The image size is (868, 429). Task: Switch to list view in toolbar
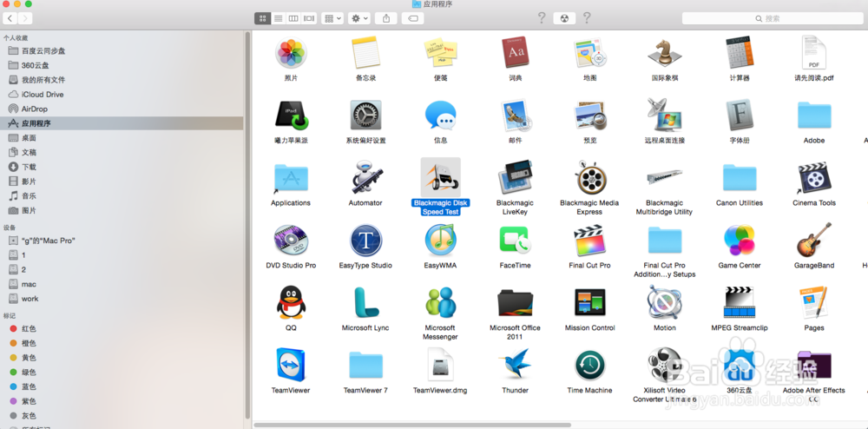[x=279, y=18]
